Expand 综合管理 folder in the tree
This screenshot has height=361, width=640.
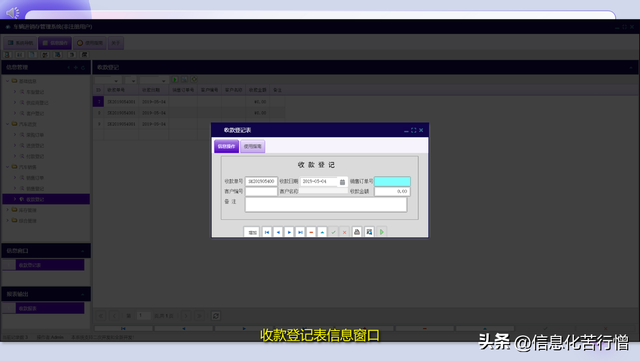point(7,220)
